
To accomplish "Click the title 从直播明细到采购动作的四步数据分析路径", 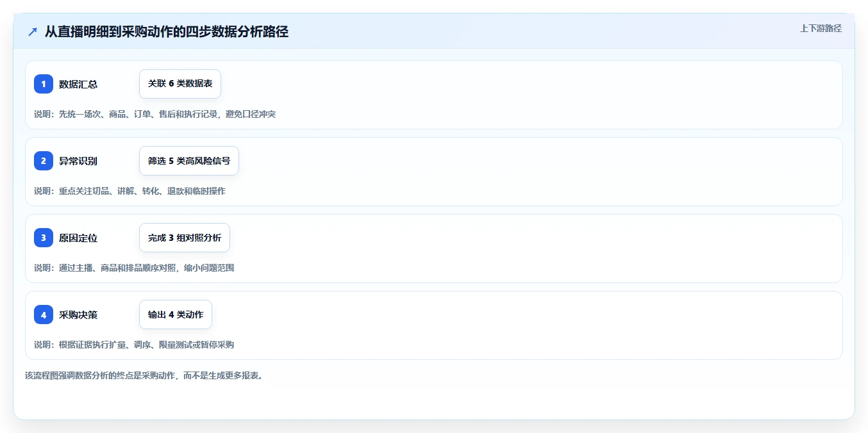I will click(x=167, y=31).
